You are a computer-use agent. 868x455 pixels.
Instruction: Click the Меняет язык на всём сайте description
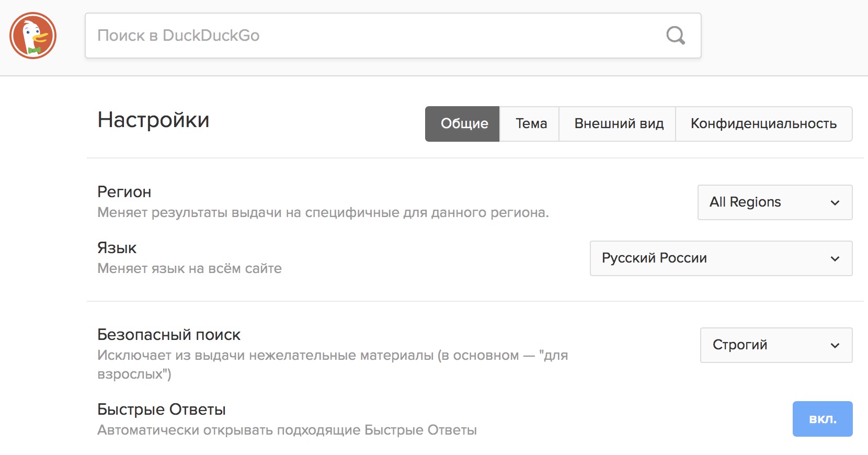[189, 269]
